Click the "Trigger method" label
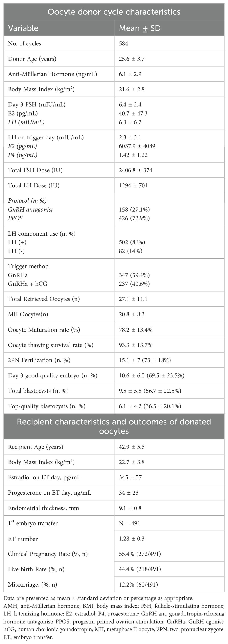Image resolution: width=228 pixels, height=644 pixels. click(x=28, y=266)
